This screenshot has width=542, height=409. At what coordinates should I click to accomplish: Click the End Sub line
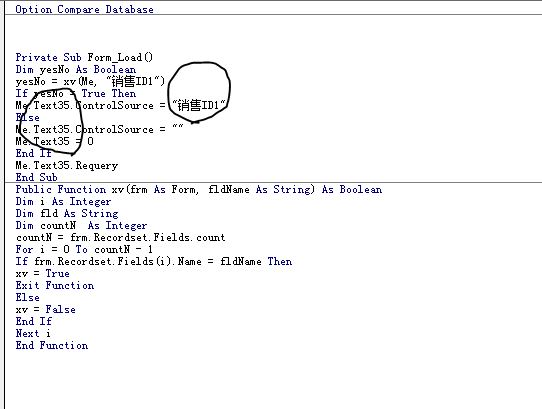tap(36, 177)
